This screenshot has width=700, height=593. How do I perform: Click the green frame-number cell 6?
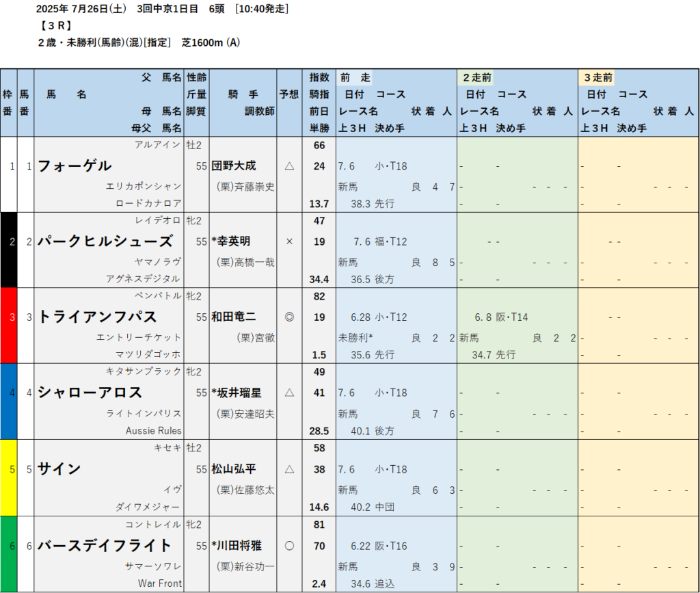(9, 555)
